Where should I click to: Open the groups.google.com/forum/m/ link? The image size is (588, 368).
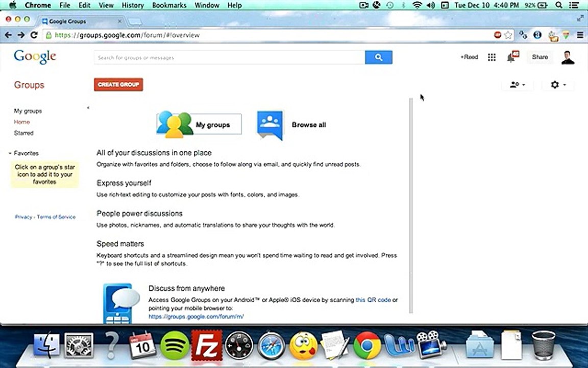coord(196,316)
